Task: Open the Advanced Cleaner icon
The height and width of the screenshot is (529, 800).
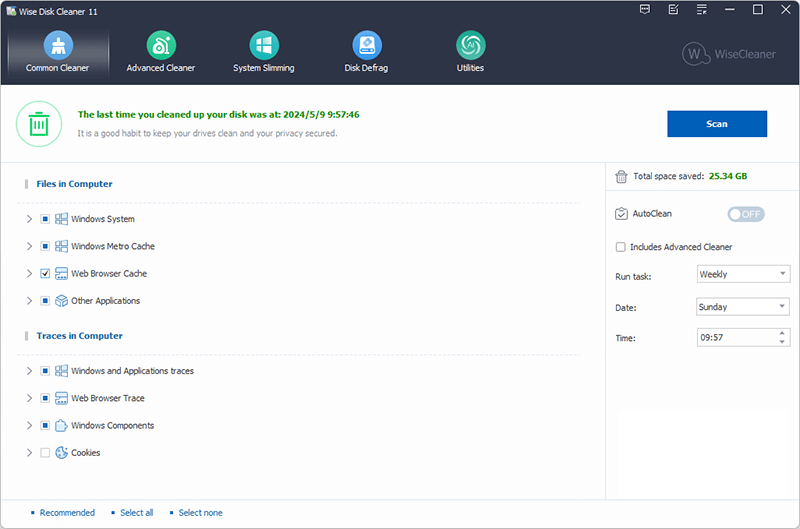Action: point(160,45)
